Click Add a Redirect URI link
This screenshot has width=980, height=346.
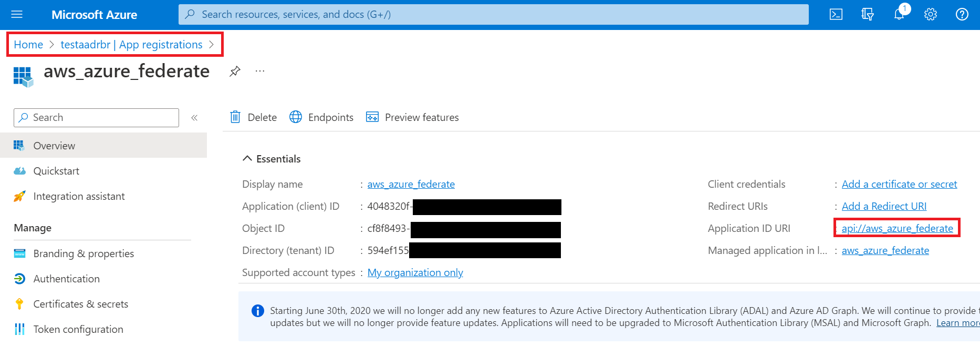pos(884,206)
